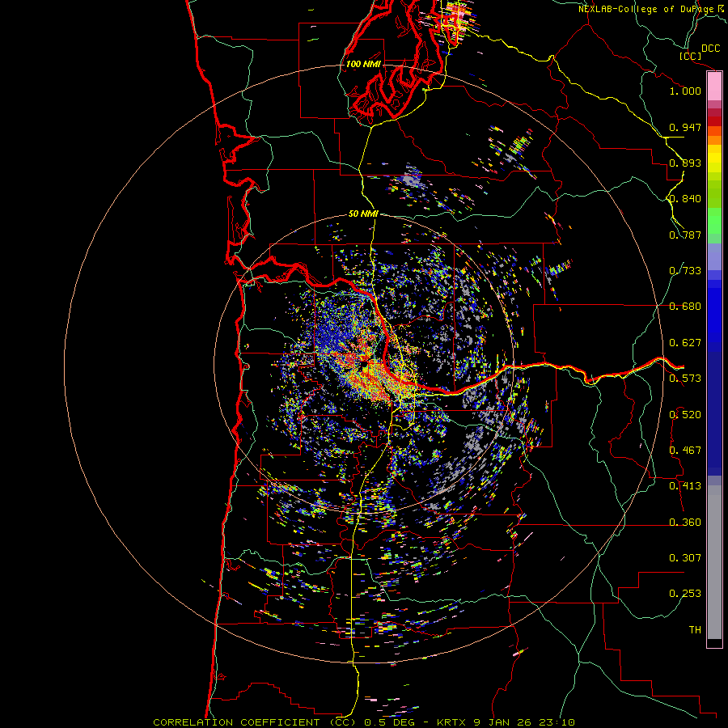Click the 'CORRELATION COEFFICIENT (CC)' caption text
This screenshot has width=728, height=728.
click(x=255, y=722)
